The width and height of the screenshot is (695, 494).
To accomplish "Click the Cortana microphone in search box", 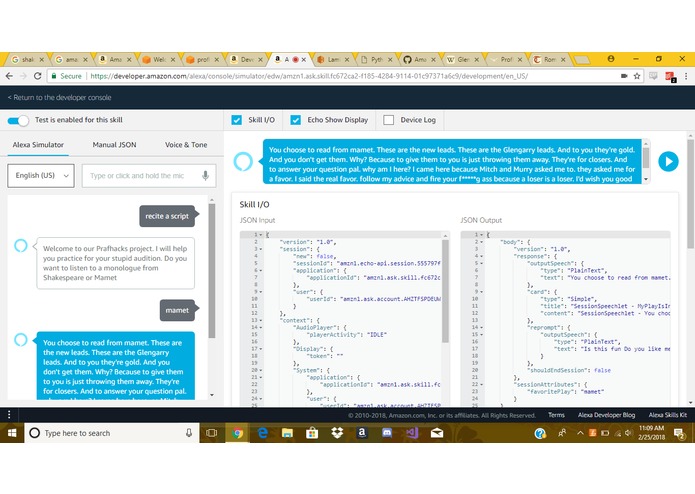I will click(x=189, y=433).
